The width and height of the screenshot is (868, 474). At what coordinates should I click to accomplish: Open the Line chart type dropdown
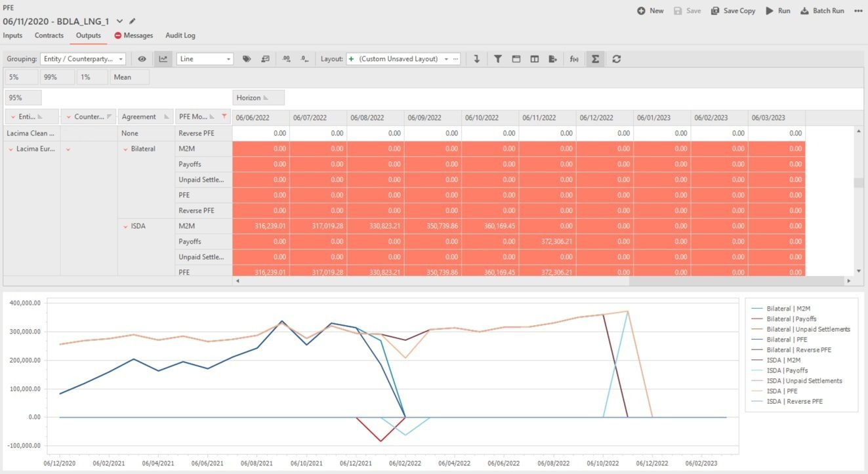click(205, 59)
